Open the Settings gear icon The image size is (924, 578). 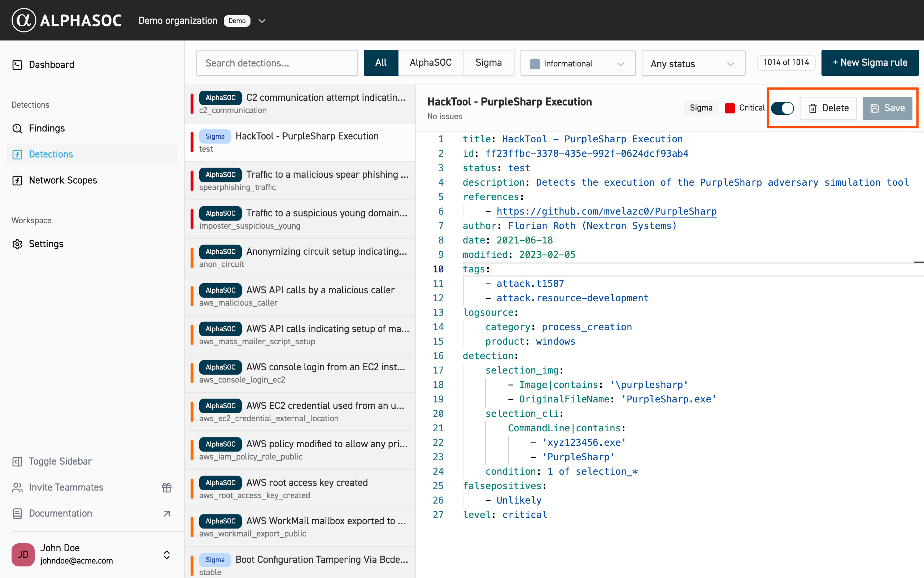[x=17, y=244]
